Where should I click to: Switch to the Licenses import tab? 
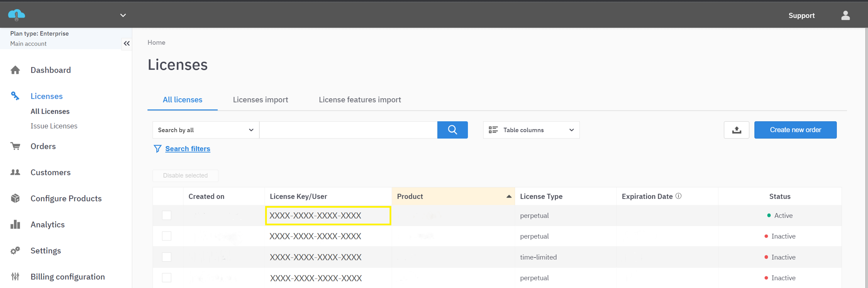coord(260,100)
